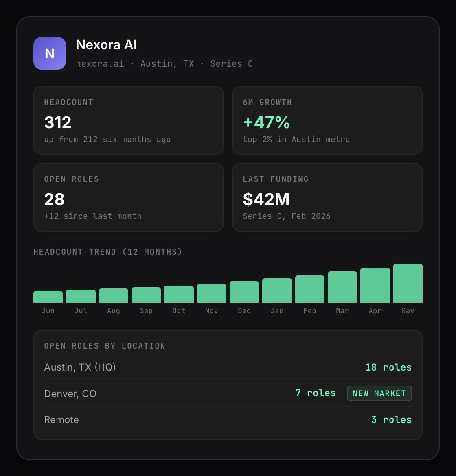Click the Aug bar in headcount chart
The width and height of the screenshot is (456, 476).
point(114,296)
